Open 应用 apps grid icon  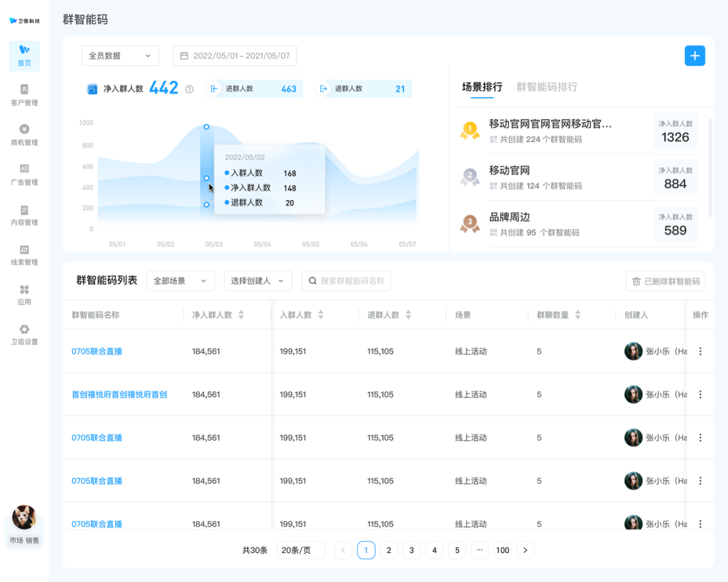(x=24, y=294)
